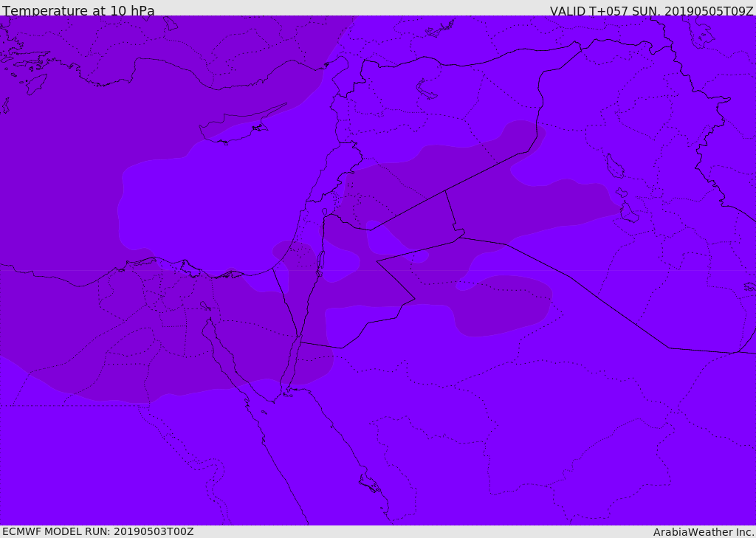The width and height of the screenshot is (756, 538).
Task: Click 'ECMWF MODEL RUN: 20190503T00Z' footer text
Action: [98, 531]
